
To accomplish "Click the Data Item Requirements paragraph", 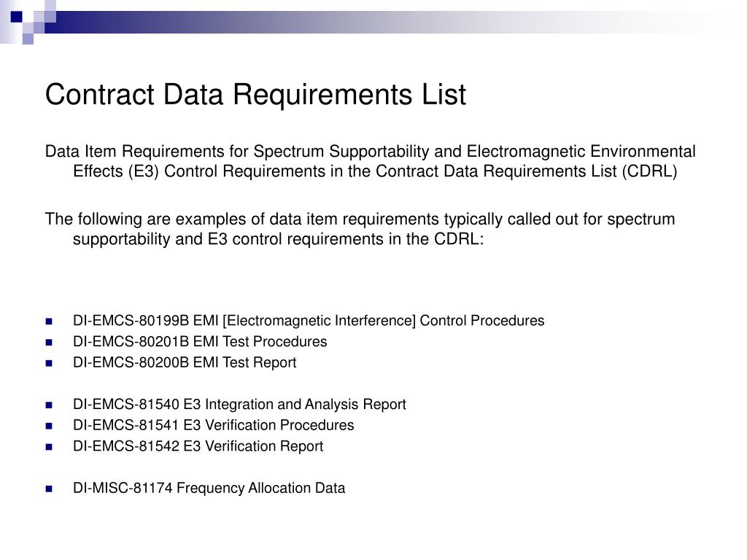I will [x=370, y=161].
